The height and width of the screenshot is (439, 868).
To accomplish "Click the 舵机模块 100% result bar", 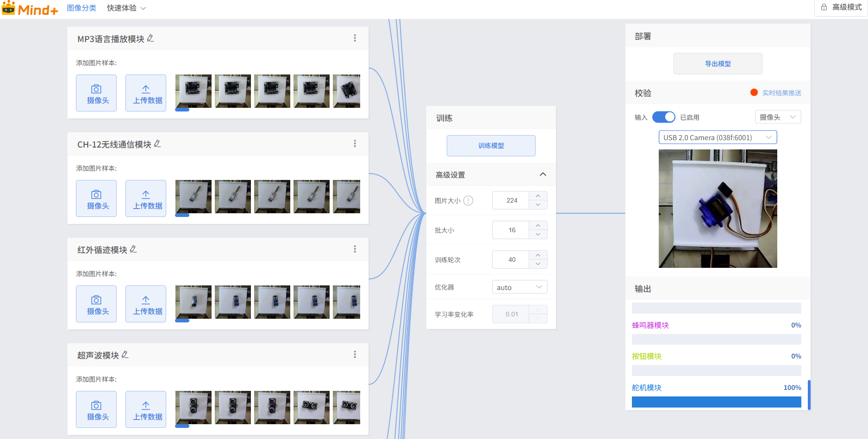I will pos(716,402).
